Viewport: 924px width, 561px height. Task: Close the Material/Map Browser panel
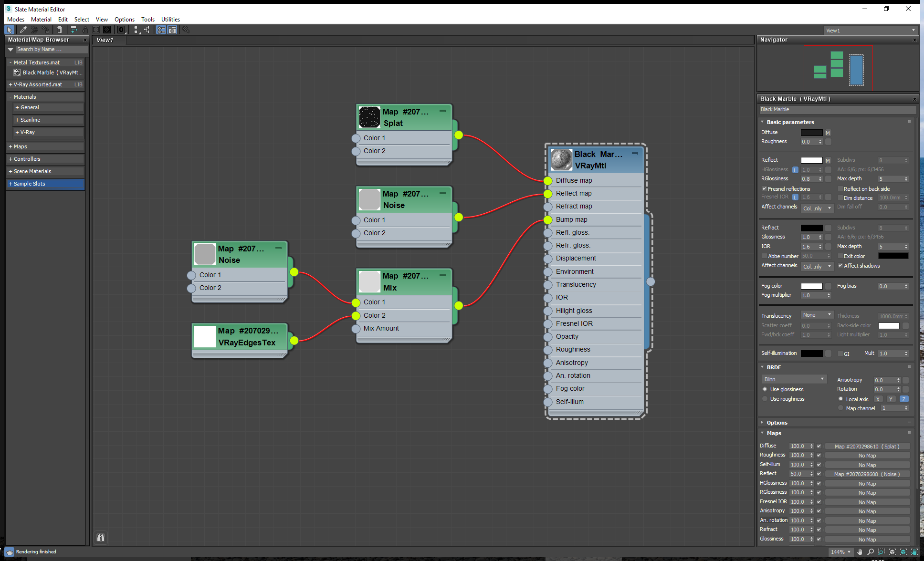point(85,40)
